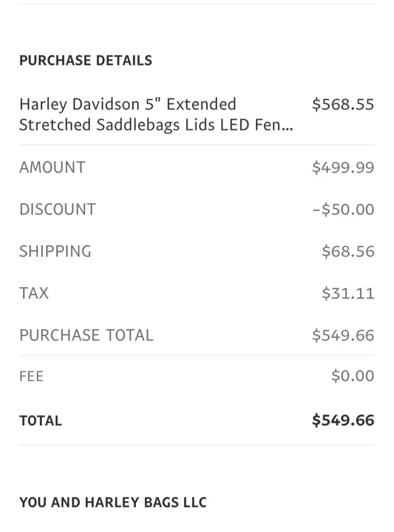Select the $68.56 shipping cost
Screen dimensions: 394x532
point(348,251)
